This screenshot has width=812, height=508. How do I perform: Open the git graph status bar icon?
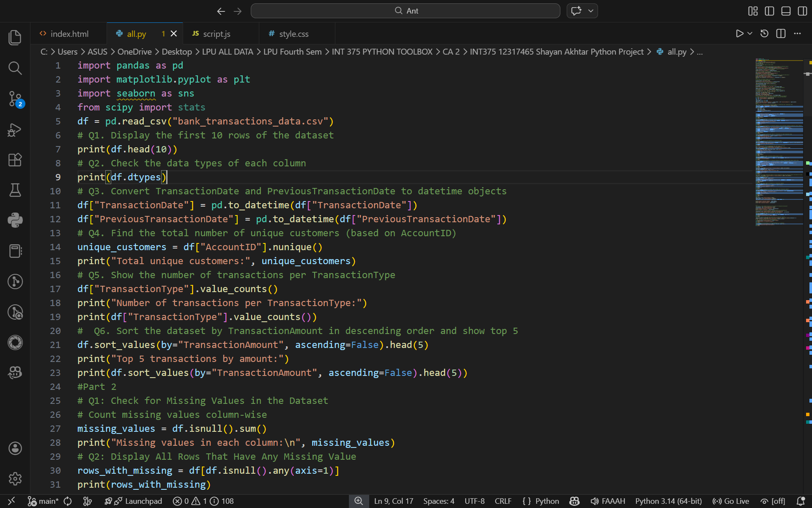pyautogui.click(x=88, y=501)
